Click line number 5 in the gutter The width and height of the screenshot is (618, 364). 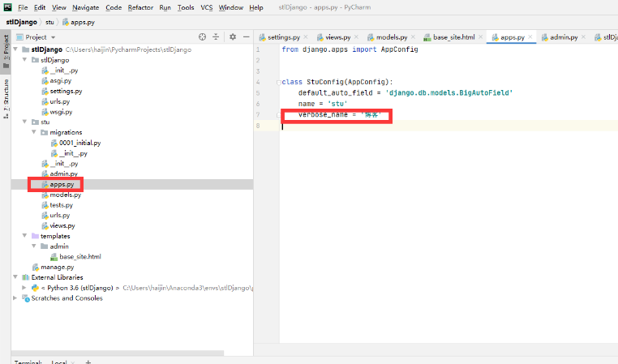[258, 93]
